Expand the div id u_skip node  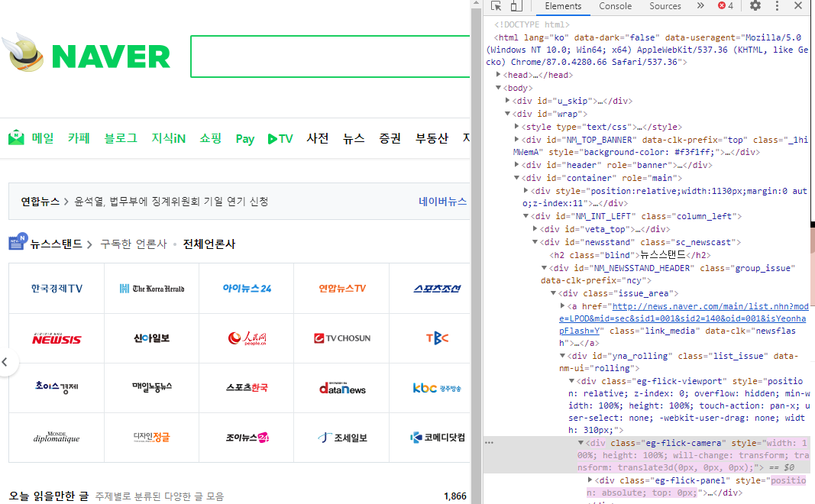tap(508, 100)
